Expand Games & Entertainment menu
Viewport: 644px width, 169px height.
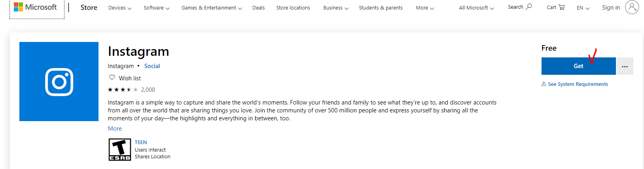212,8
